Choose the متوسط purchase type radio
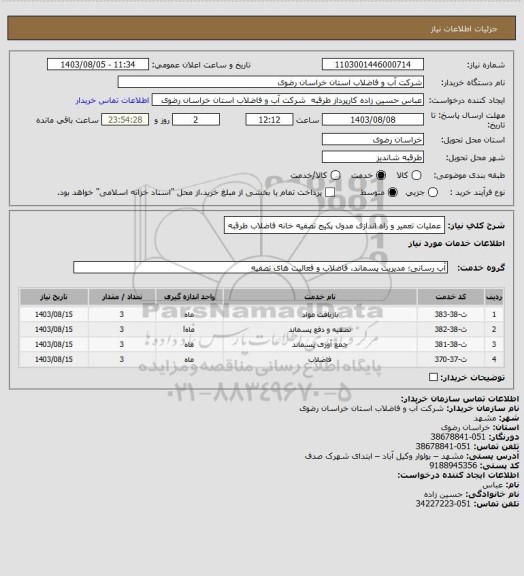Viewport: 524px width, 576px height. point(393,192)
